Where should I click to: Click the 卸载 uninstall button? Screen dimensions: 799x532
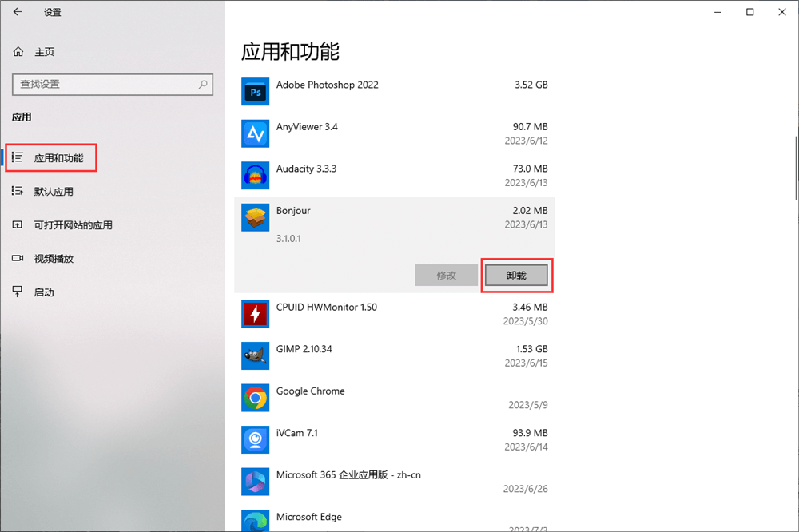[x=516, y=275]
